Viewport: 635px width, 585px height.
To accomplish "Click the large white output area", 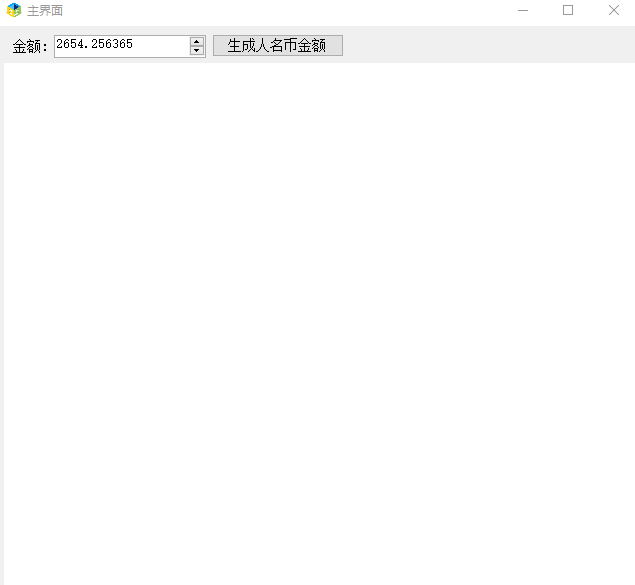I will (x=319, y=323).
